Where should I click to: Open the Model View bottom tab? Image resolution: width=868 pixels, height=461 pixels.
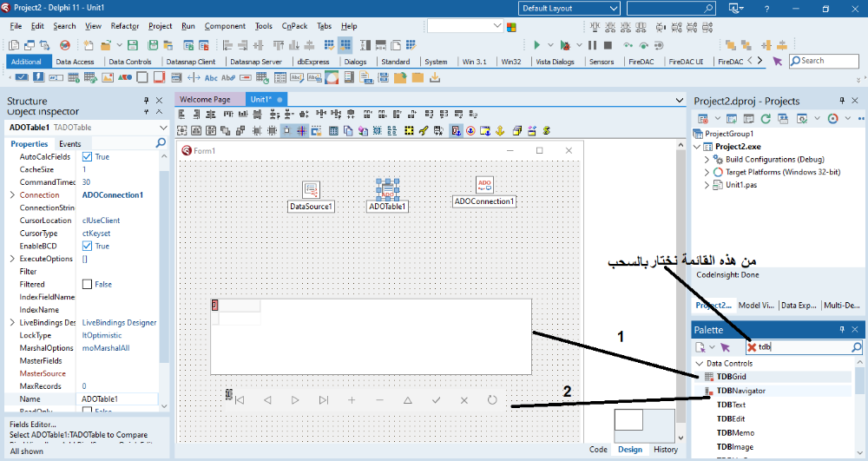click(x=756, y=305)
